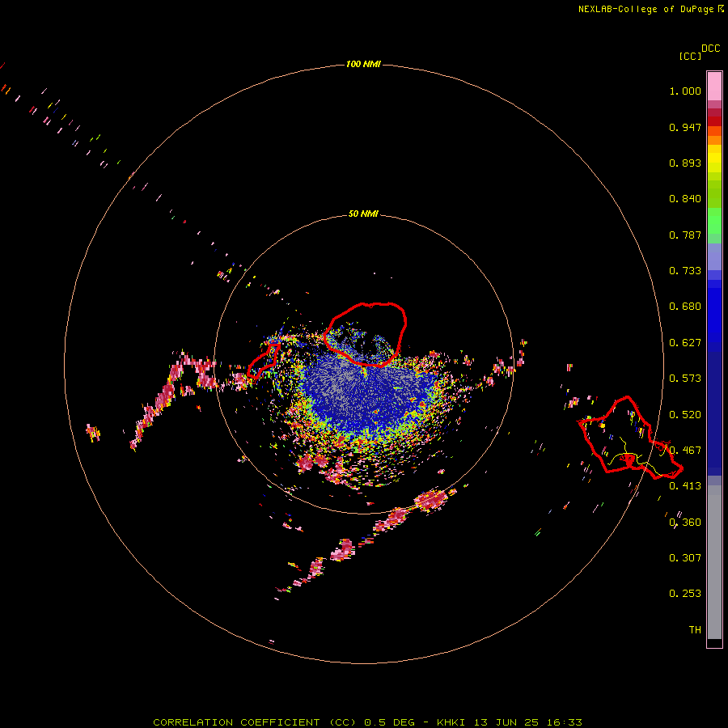Click the 13 JUN 25 date in caption

point(506,722)
